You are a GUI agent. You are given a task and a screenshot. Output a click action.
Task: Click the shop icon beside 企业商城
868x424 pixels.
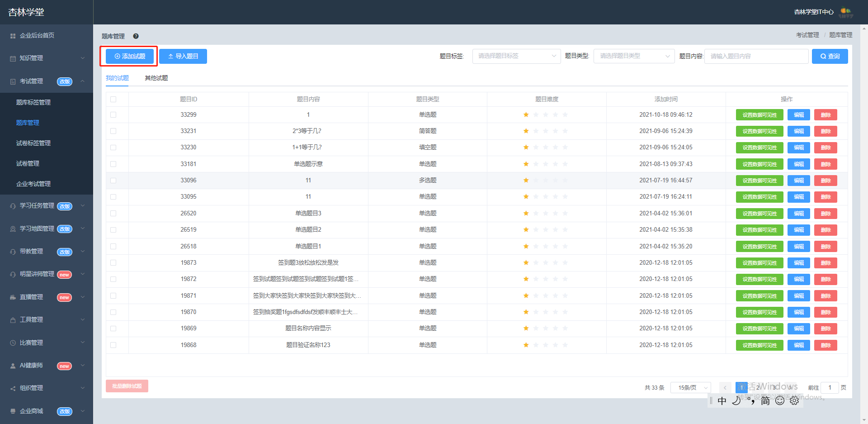click(13, 411)
